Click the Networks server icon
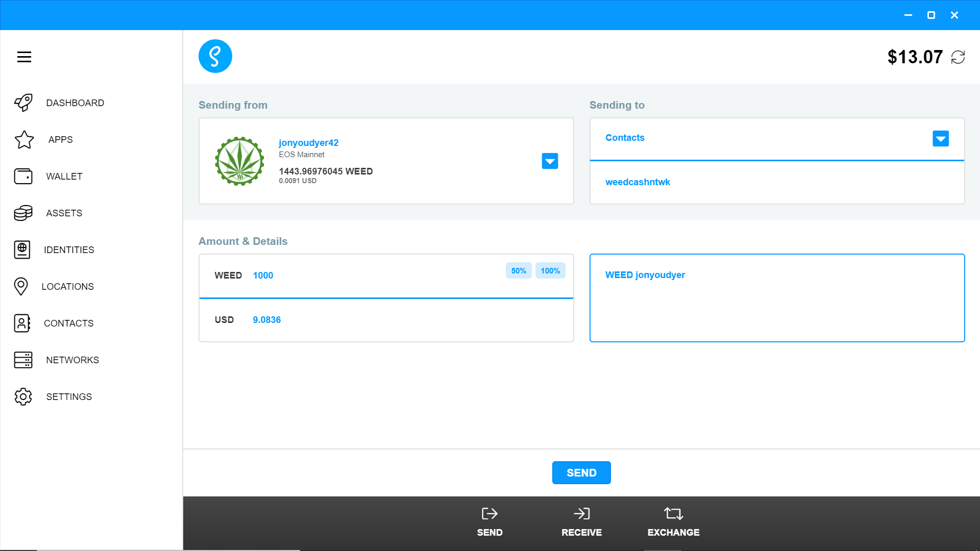This screenshot has width=980, height=551. [x=23, y=360]
